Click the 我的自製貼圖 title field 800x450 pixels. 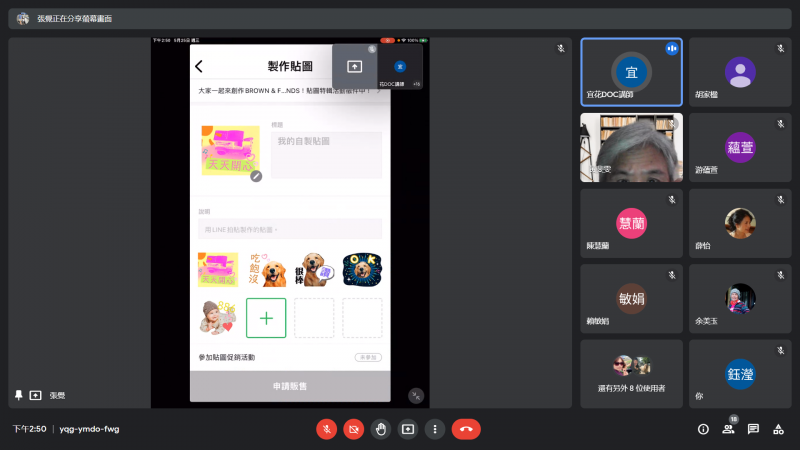pos(326,155)
